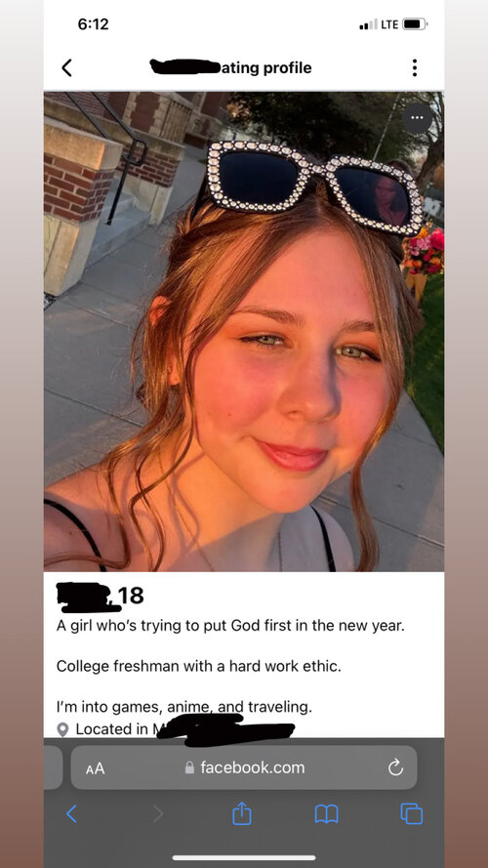Tap the home indicator bar at screen bottom
This screenshot has width=488, height=868.
(x=244, y=857)
